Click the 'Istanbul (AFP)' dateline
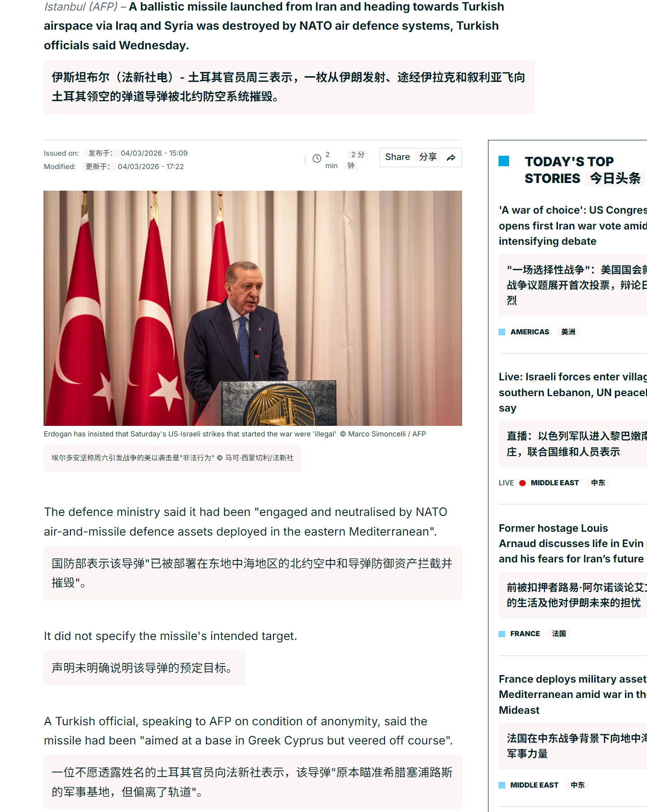 [81, 7]
